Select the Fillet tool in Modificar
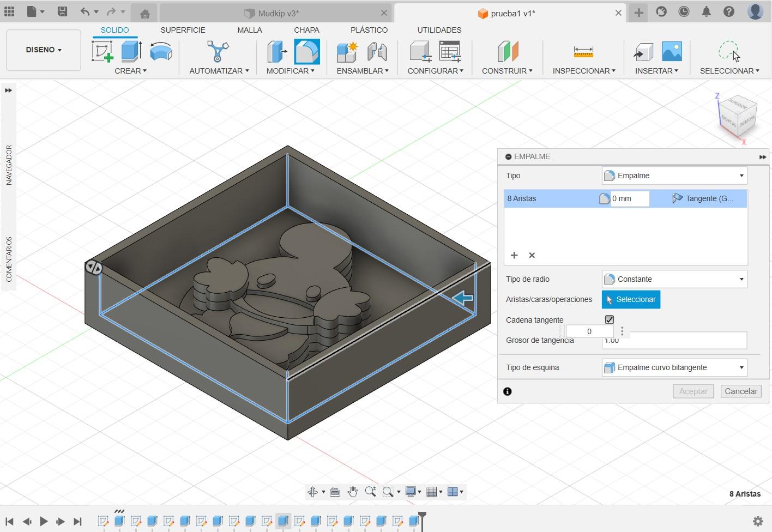This screenshot has width=772, height=532. point(307,52)
